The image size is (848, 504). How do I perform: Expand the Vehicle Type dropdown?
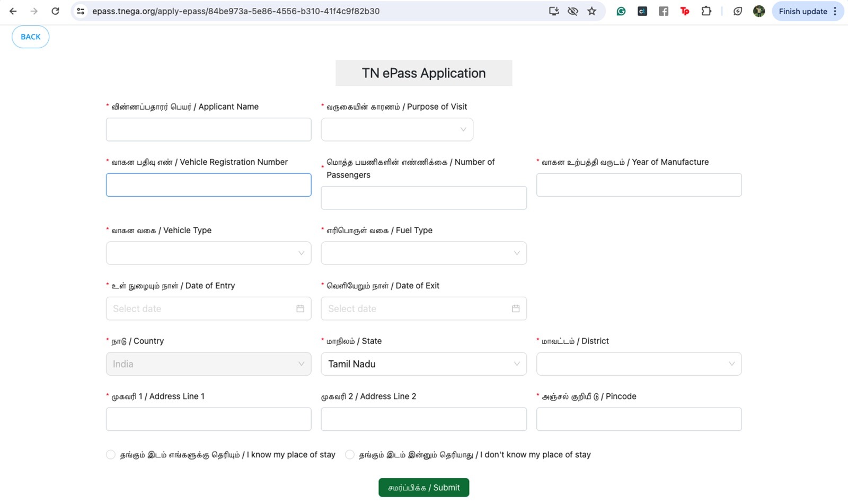pyautogui.click(x=208, y=253)
